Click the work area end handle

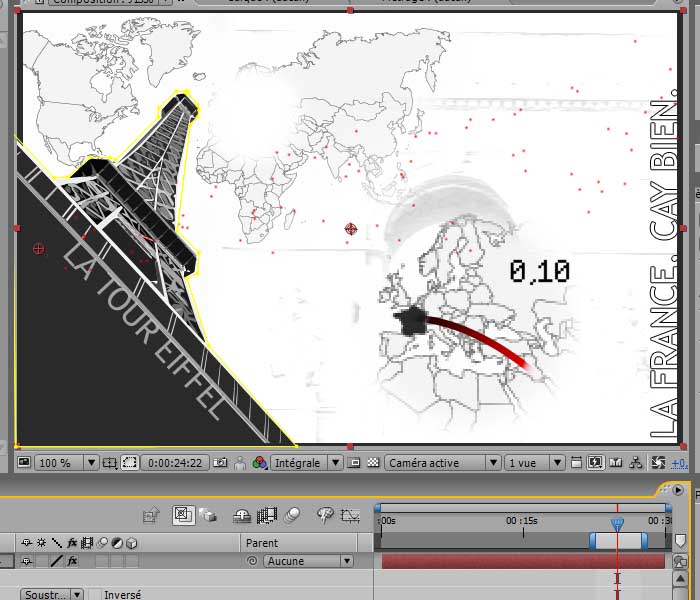(x=645, y=541)
